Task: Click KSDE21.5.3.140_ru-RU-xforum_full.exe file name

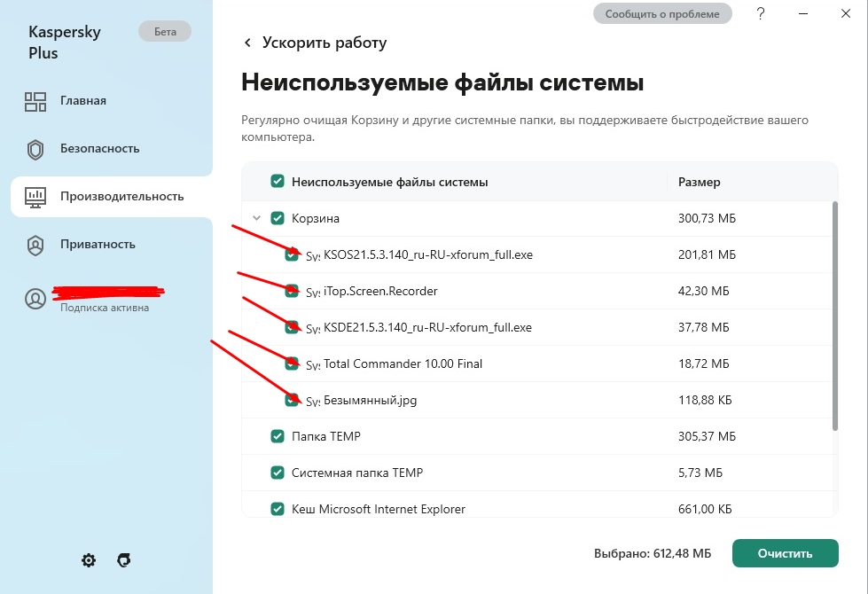Action: click(427, 327)
